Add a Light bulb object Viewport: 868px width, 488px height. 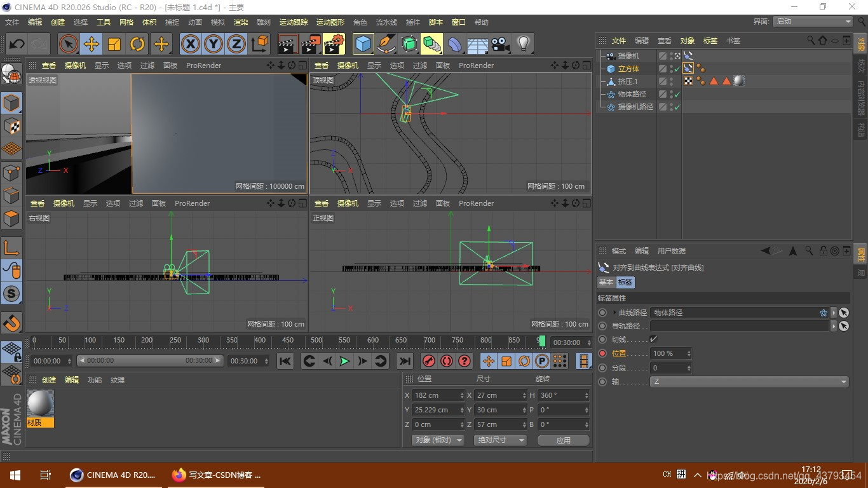[x=523, y=44]
